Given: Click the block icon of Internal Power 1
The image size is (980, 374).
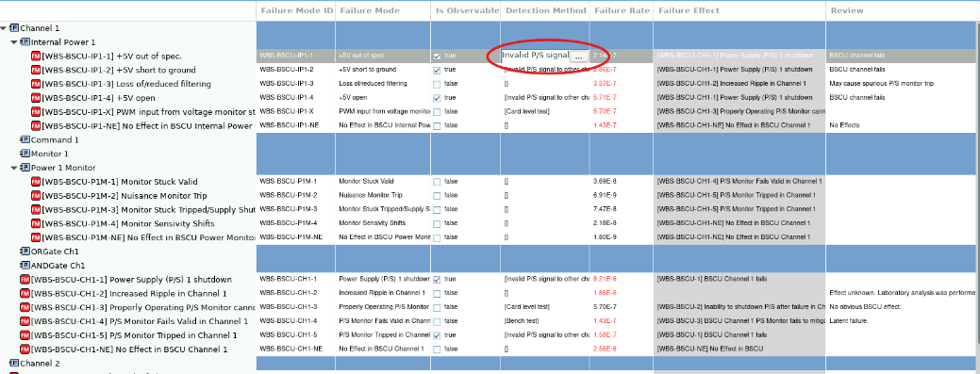Looking at the screenshot, I should 25,41.
